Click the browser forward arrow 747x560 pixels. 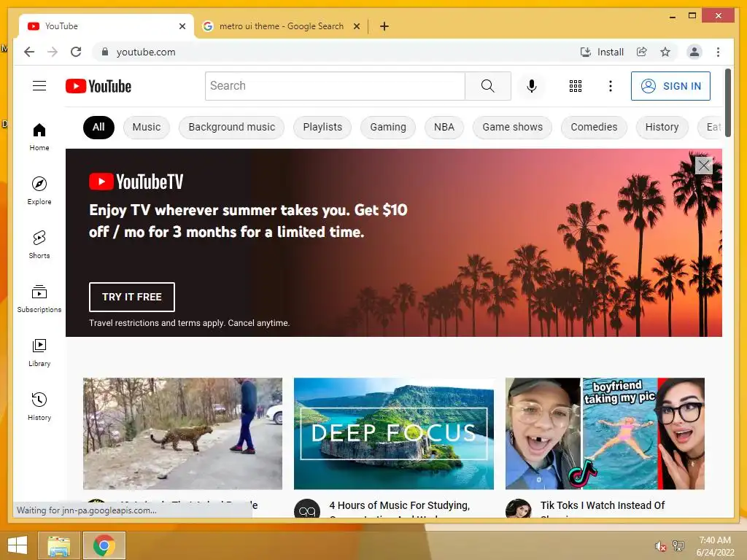(53, 52)
